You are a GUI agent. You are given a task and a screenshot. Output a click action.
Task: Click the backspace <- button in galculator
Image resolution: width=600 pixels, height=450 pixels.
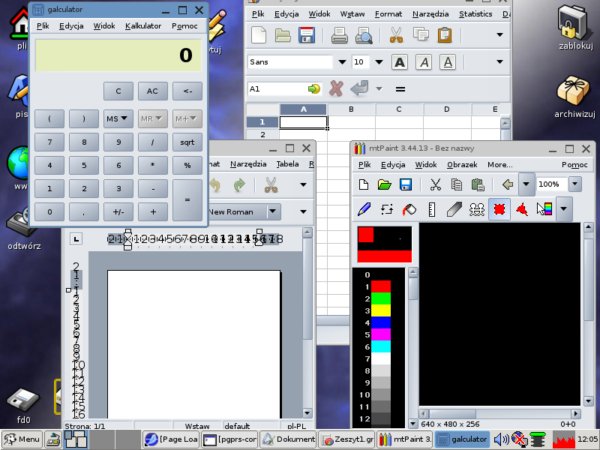(x=187, y=91)
